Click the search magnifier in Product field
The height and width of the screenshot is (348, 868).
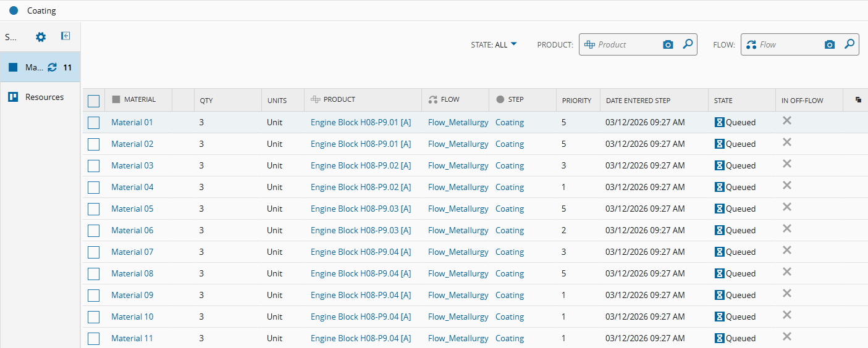(688, 44)
